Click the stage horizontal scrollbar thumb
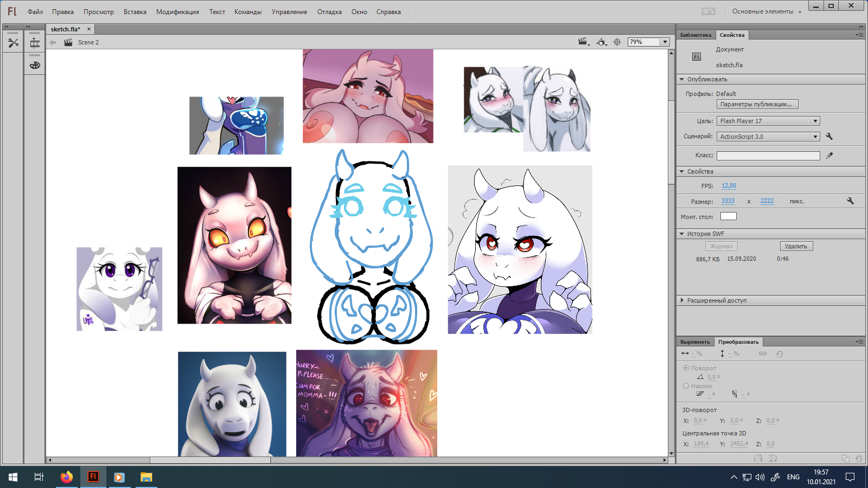This screenshot has width=868, height=488. coord(210,460)
